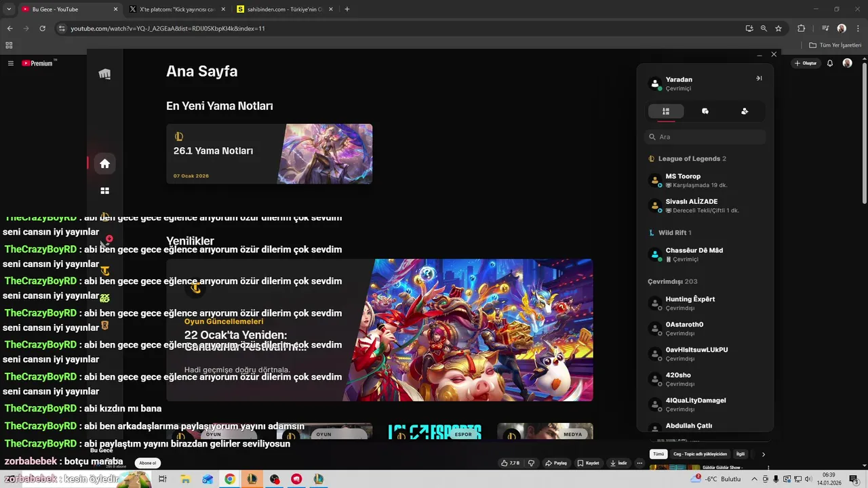Viewport: 868px width, 488px height.
Task: Open the system tray hidden icons chevron
Action: (753, 479)
